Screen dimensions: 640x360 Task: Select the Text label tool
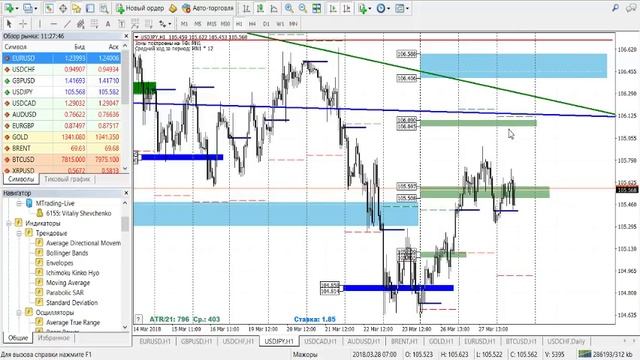tap(121, 24)
